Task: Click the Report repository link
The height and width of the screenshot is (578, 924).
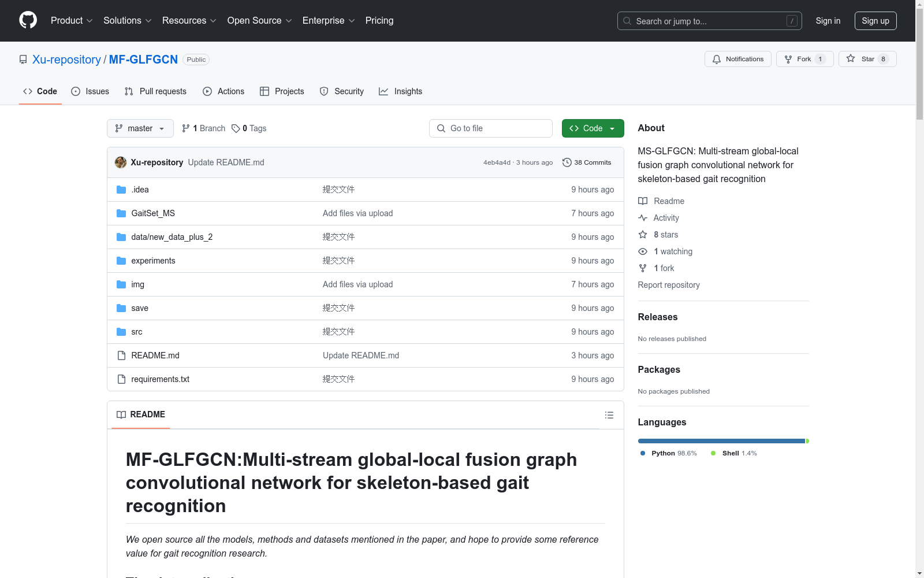Action: (669, 285)
